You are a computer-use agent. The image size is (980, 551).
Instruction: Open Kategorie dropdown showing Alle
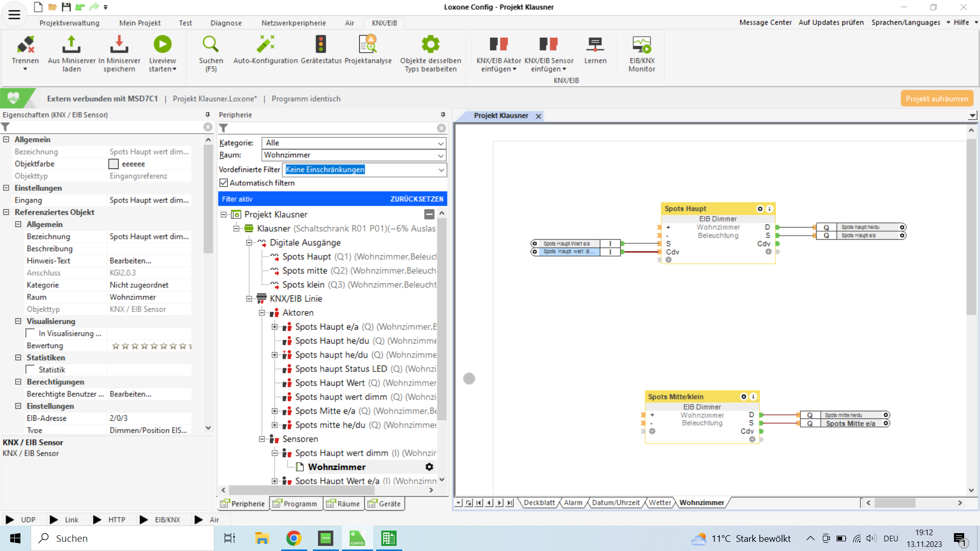pyautogui.click(x=354, y=143)
